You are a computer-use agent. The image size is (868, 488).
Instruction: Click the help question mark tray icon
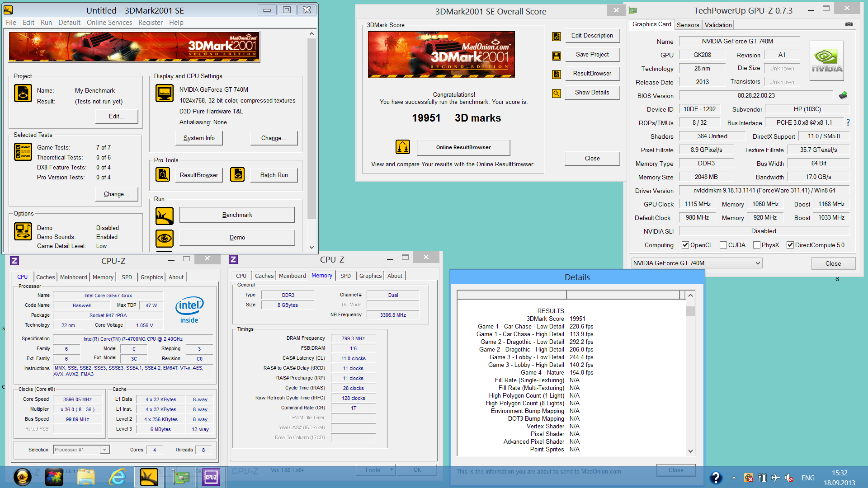point(716,478)
